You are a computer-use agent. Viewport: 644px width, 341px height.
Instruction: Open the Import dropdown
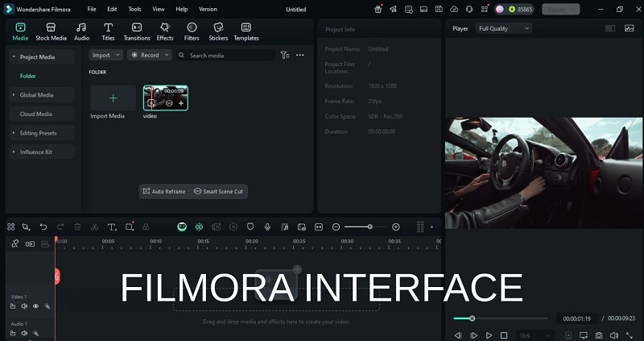pos(105,55)
